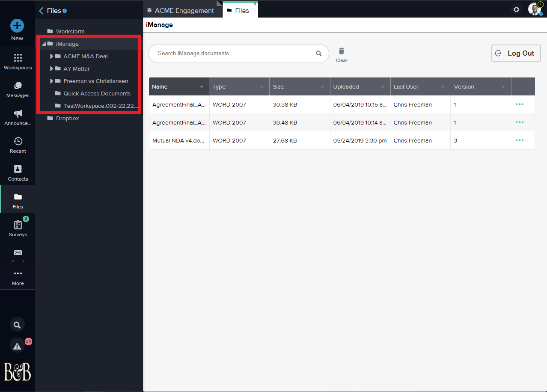Open the Recent history icon

click(x=18, y=141)
